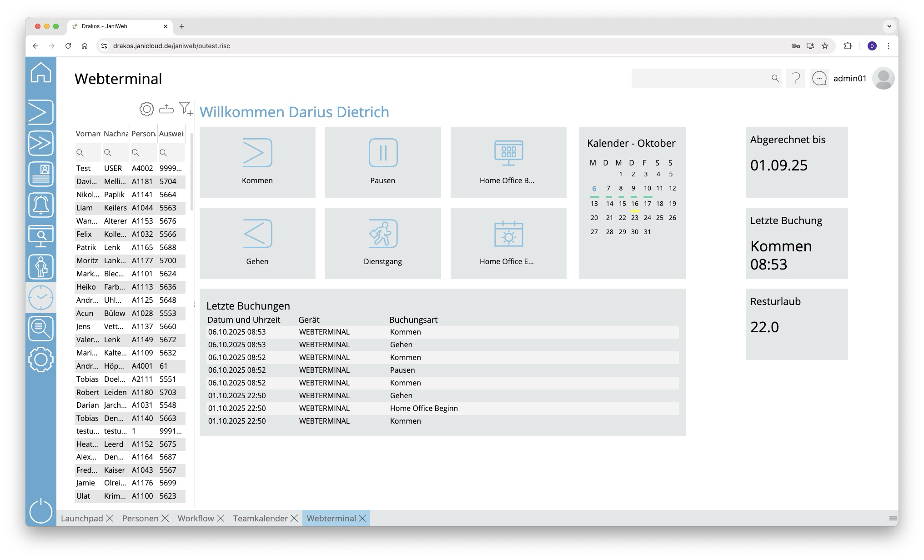924x560 pixels.
Task: Open the Chrome tab list dropdown arrow
Action: click(889, 26)
